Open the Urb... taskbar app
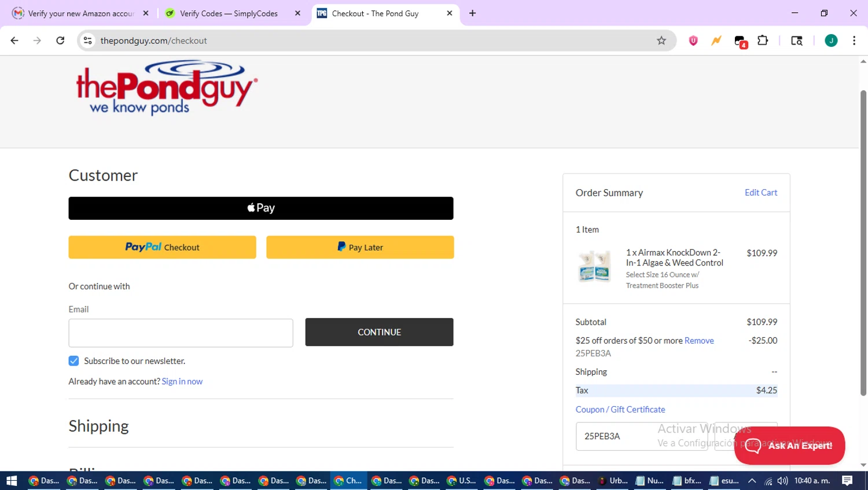Image resolution: width=868 pixels, height=490 pixels. coord(613,481)
